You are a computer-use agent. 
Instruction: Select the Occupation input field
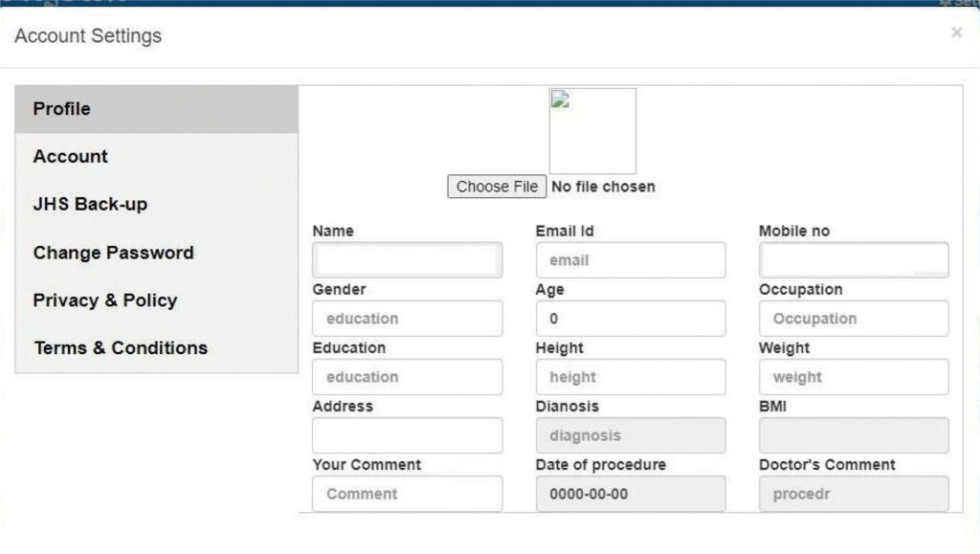pos(854,319)
